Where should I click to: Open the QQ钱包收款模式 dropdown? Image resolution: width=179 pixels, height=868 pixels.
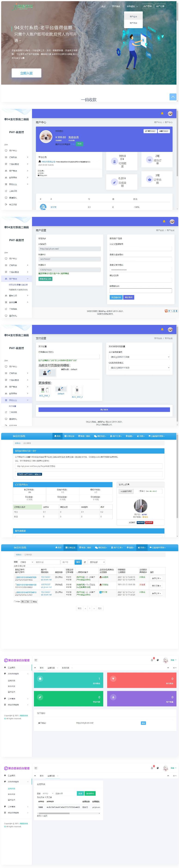tap(139, 368)
